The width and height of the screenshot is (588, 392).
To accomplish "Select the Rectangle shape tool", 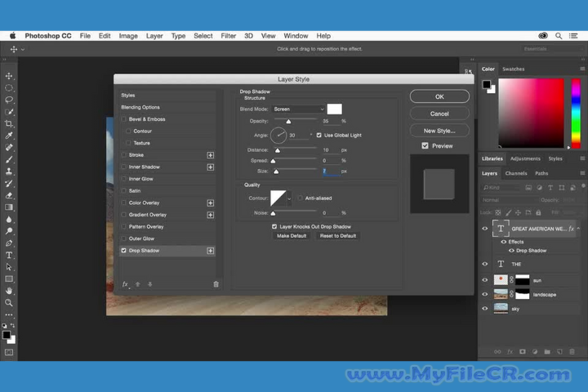I will [9, 279].
